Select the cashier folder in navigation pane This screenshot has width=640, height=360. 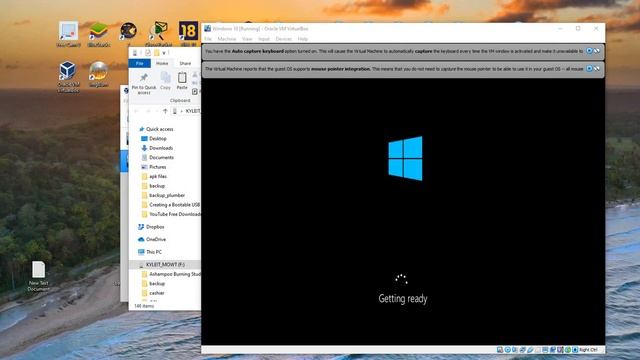point(153,293)
